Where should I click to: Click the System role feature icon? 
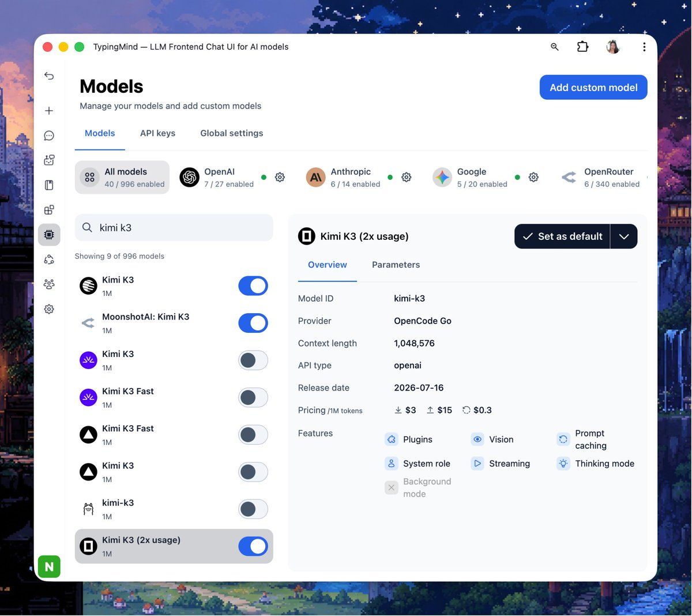pos(392,464)
